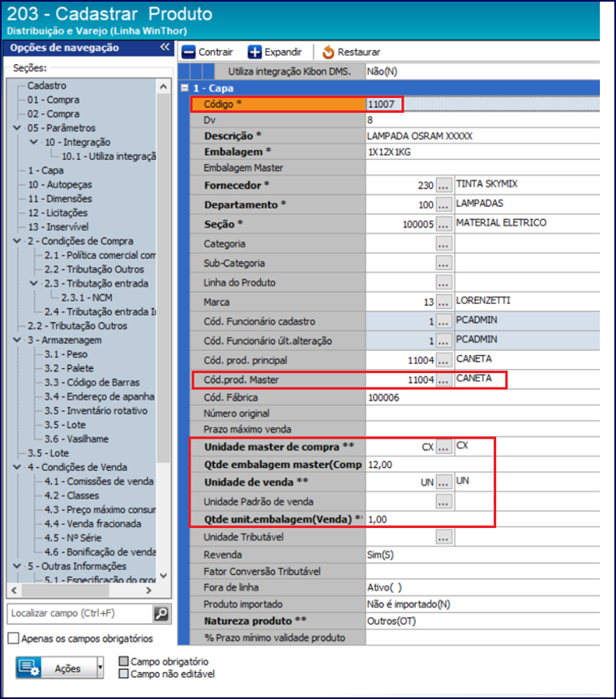The image size is (616, 699).
Task: Click the Expandir plus icon
Action: coord(255,52)
